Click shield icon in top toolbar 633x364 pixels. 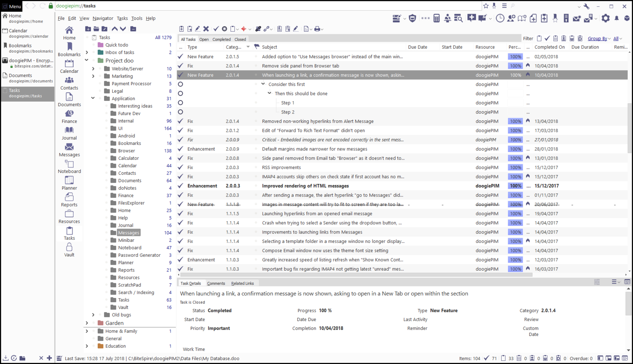(x=412, y=18)
